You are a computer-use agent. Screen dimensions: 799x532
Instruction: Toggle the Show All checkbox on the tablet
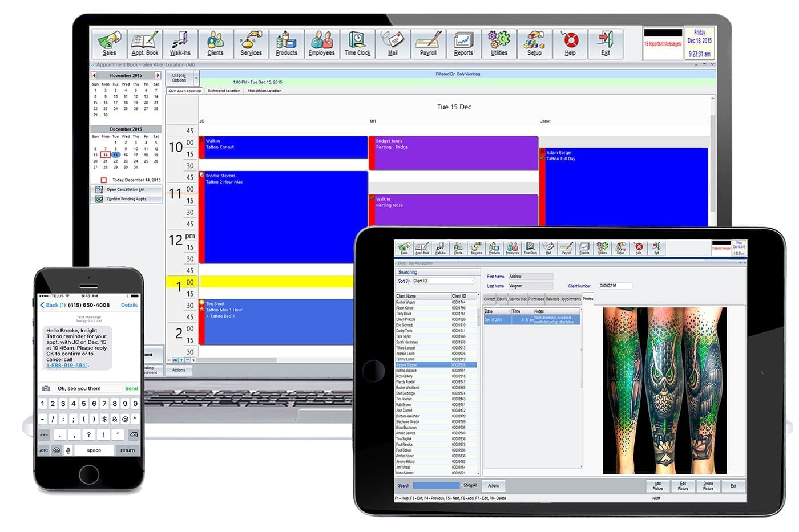462,485
